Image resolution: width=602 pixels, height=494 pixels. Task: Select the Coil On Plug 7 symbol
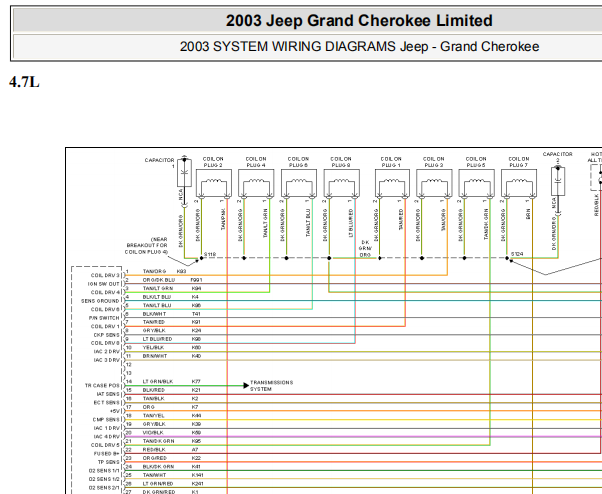point(519,184)
